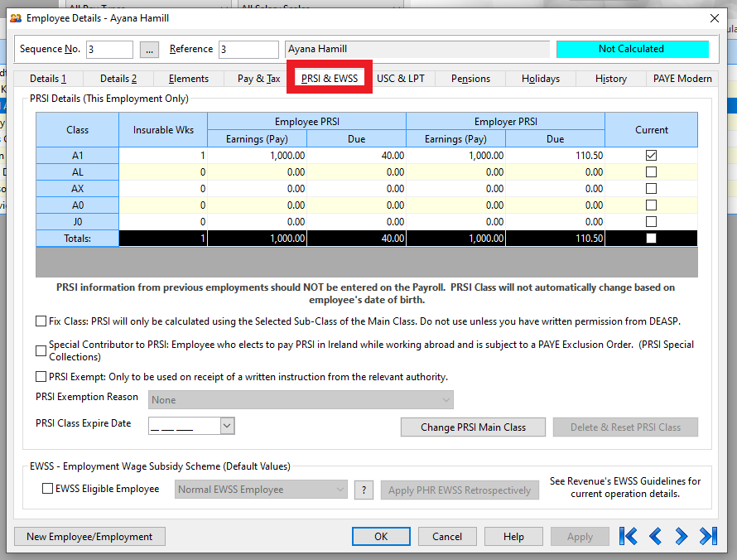Click A1 Employee PRSI Due cell 40.00
This screenshot has height=560, width=737.
pyautogui.click(x=356, y=156)
